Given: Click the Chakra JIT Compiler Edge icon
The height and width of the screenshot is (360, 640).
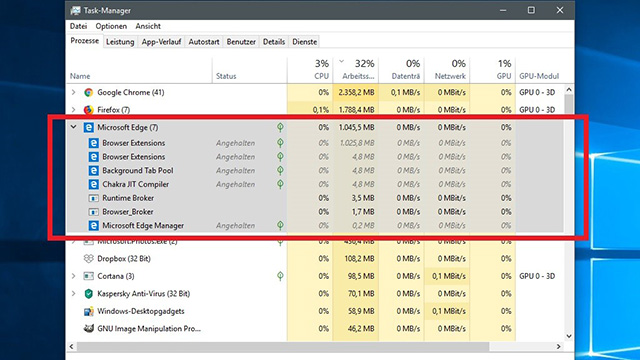Looking at the screenshot, I should (x=93, y=184).
